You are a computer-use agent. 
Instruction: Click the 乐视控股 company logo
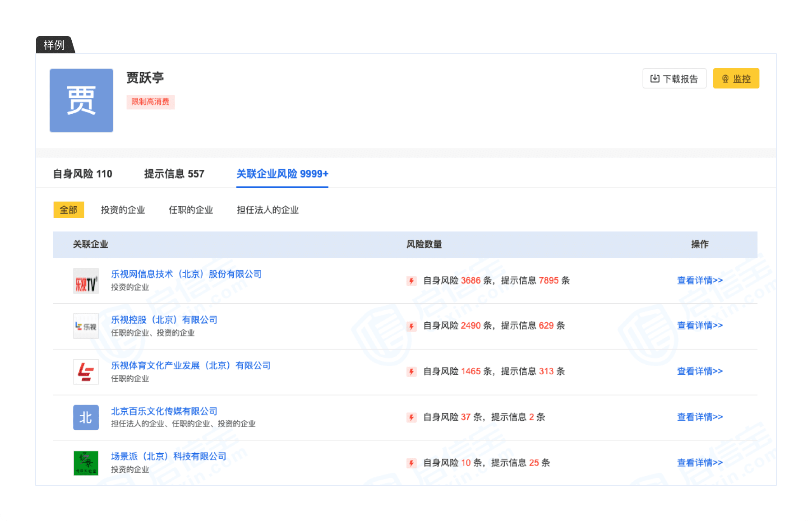[86, 326]
